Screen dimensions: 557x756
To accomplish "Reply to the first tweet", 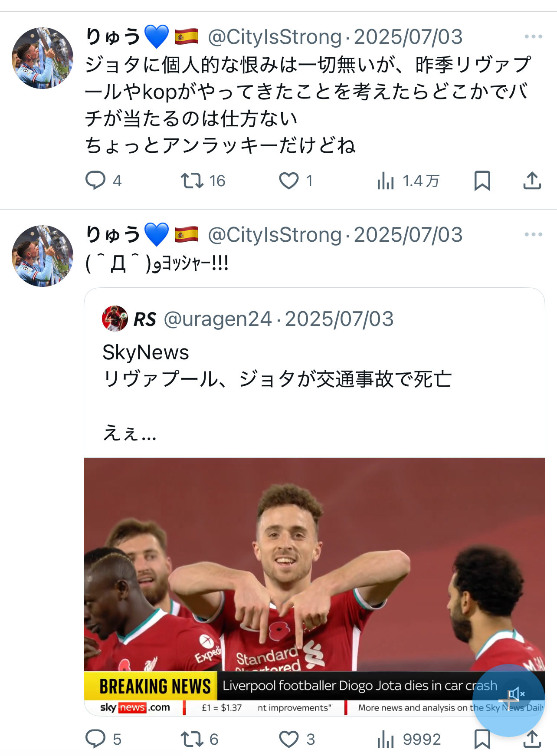I will click(x=95, y=181).
